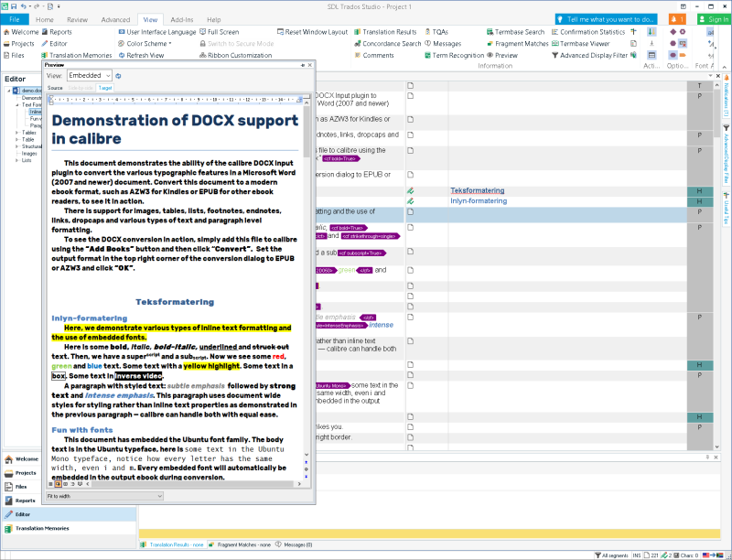This screenshot has width=732, height=560.
Task: Show the Translation Results window
Action: pyautogui.click(x=385, y=32)
